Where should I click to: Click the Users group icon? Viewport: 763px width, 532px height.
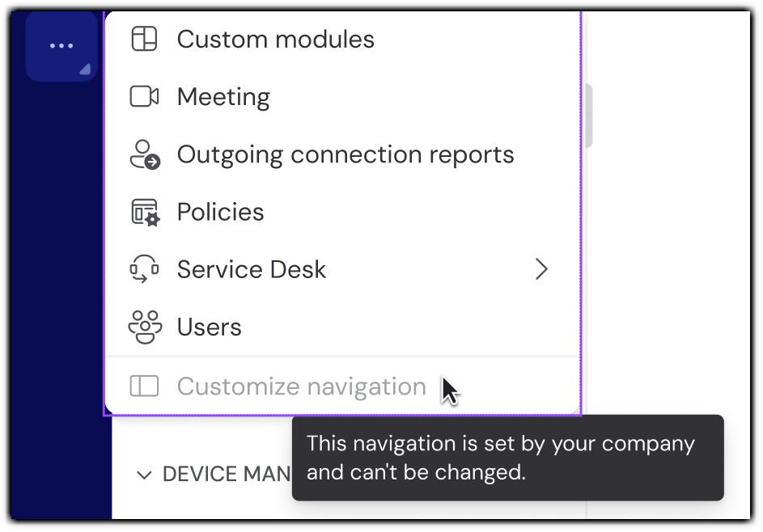pyautogui.click(x=144, y=327)
